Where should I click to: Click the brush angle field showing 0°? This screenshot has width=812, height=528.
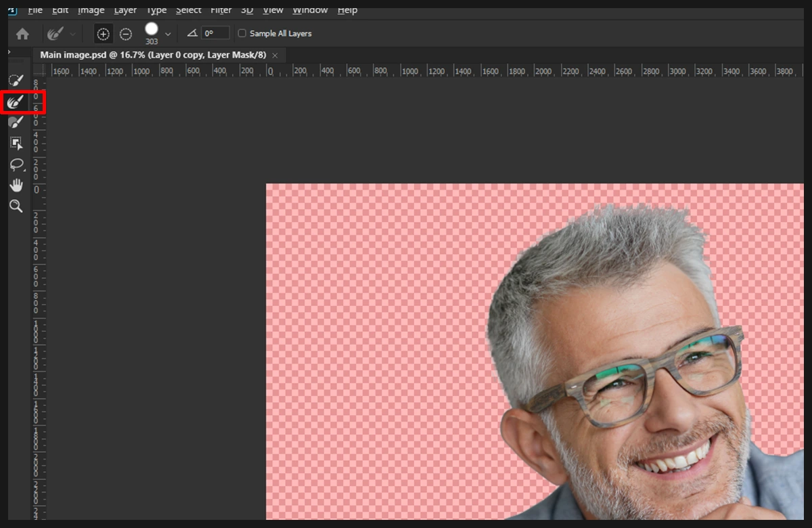tap(215, 33)
